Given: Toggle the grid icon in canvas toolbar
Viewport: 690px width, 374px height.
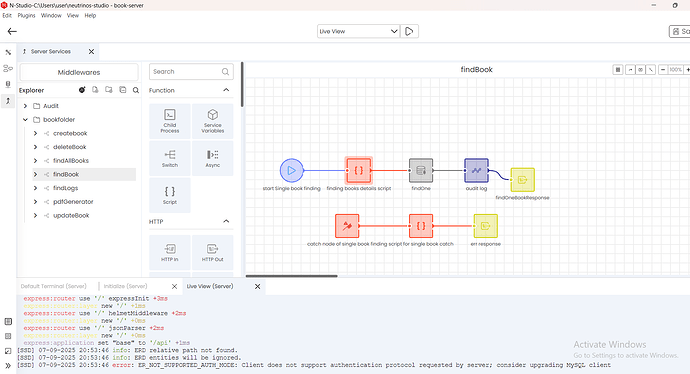Looking at the screenshot, I should [x=618, y=70].
